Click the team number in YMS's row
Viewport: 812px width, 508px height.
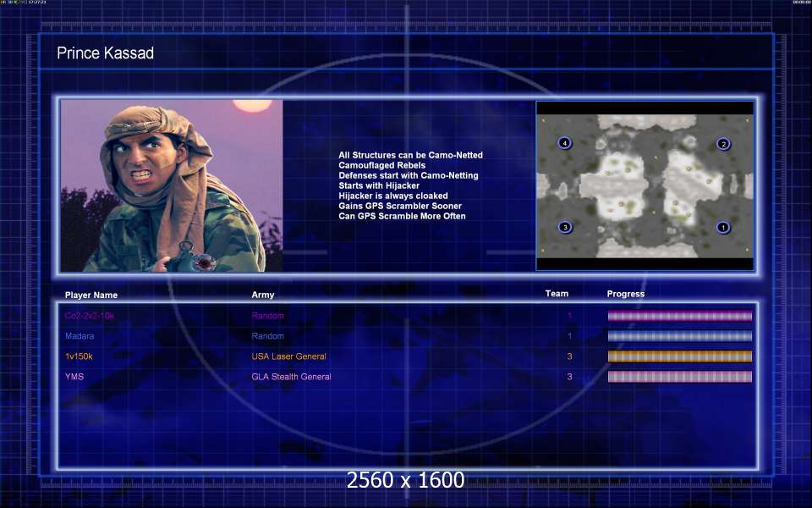569,377
